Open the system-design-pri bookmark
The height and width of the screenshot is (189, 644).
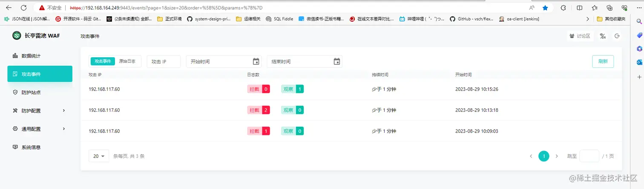209,19
